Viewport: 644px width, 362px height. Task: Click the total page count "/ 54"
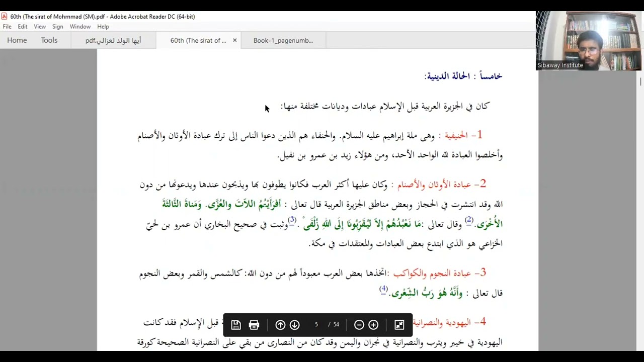point(334,325)
